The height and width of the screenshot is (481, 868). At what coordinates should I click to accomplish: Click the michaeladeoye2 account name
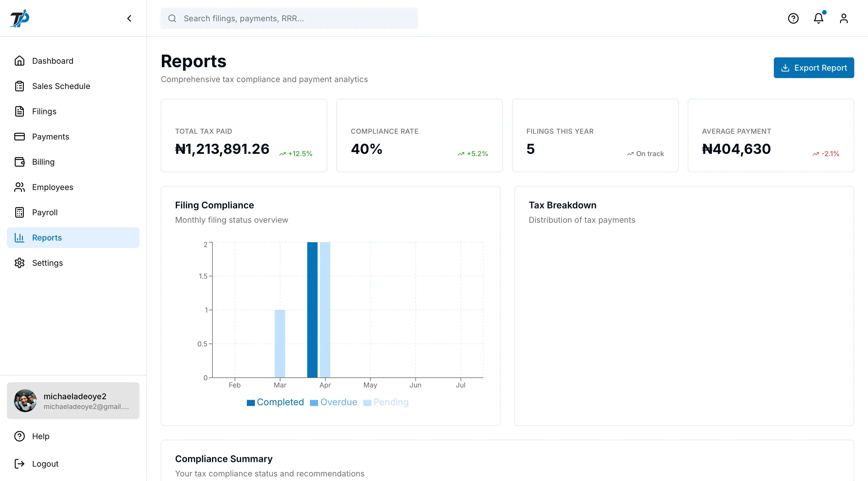75,396
